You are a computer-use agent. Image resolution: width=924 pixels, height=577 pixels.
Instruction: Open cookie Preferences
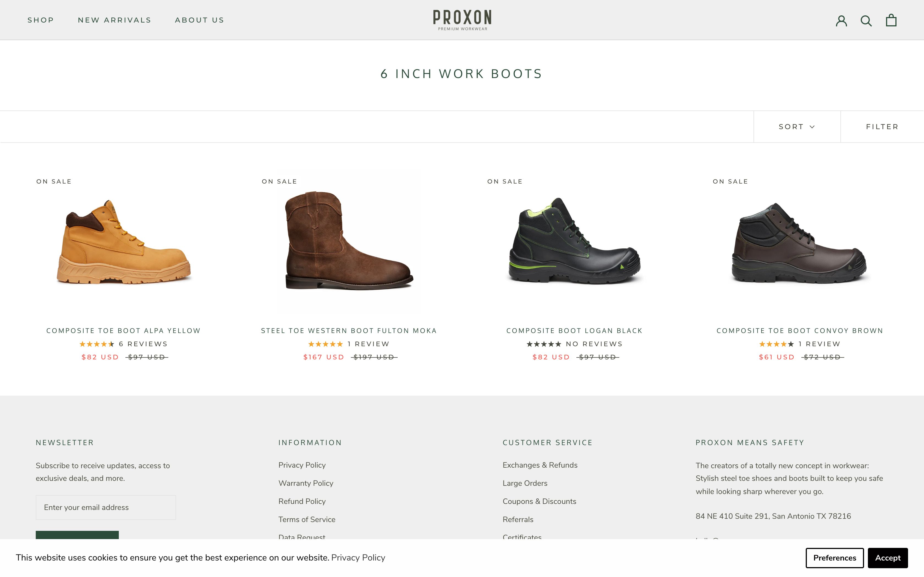(835, 557)
